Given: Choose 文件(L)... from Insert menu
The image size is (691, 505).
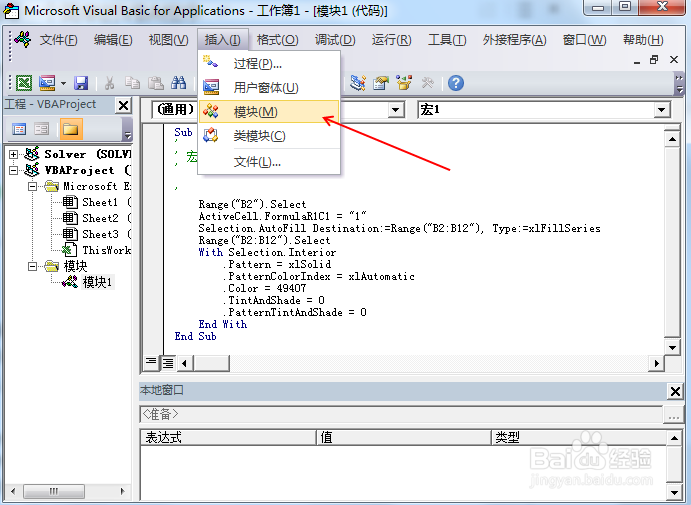Looking at the screenshot, I should pos(269,162).
